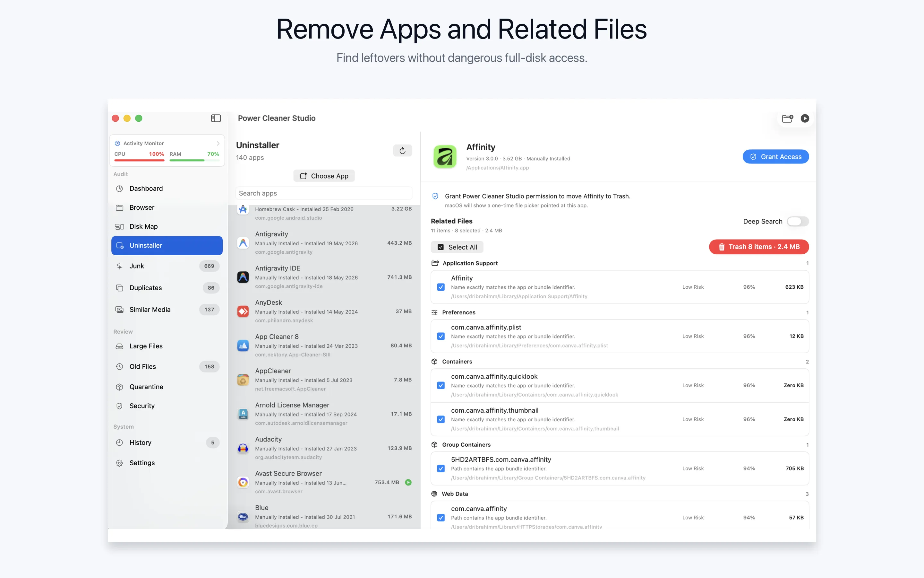Toggle the Deep Search switch
Screen dimensions: 924x578
798,221
